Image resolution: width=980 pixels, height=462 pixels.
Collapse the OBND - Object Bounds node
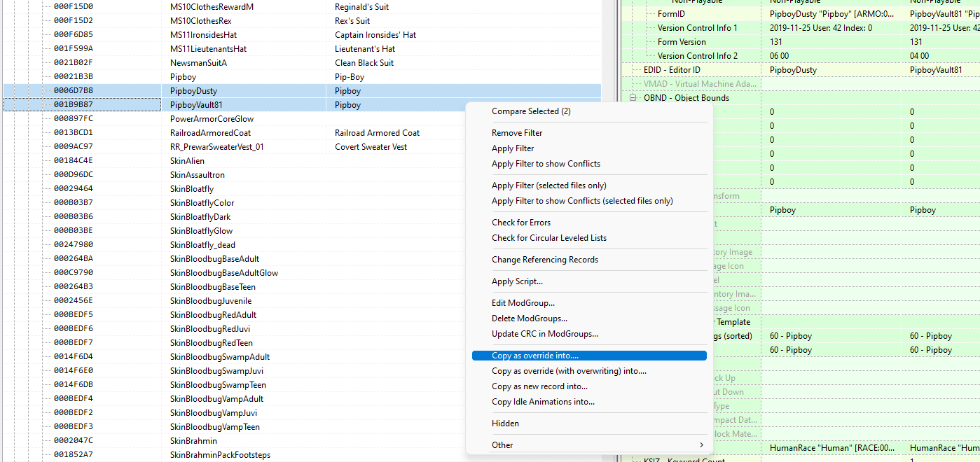[633, 98]
